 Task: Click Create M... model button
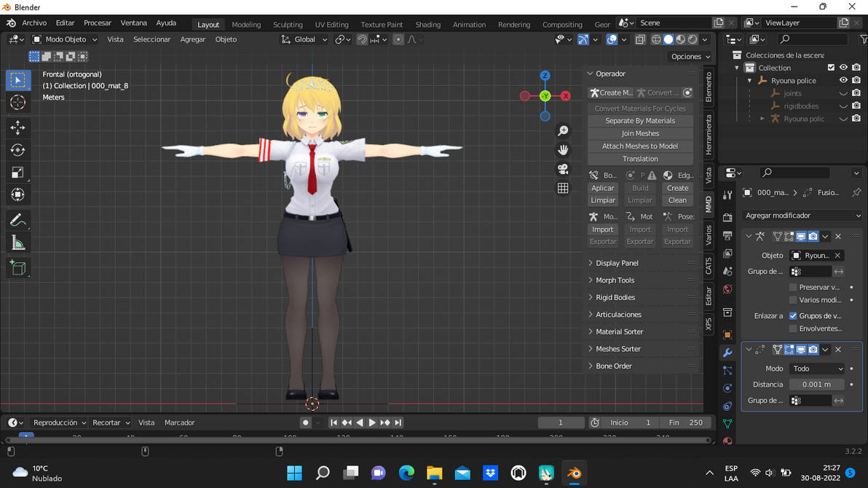pos(611,93)
